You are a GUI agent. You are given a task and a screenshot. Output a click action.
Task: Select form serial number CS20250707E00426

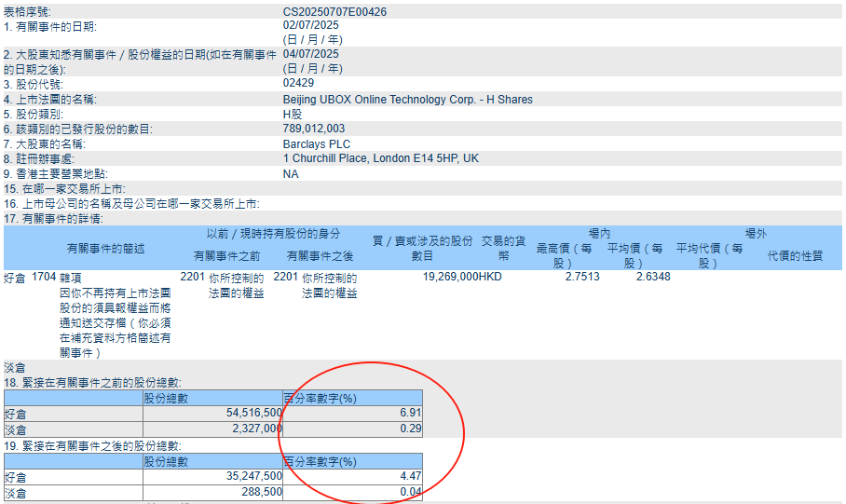[334, 12]
